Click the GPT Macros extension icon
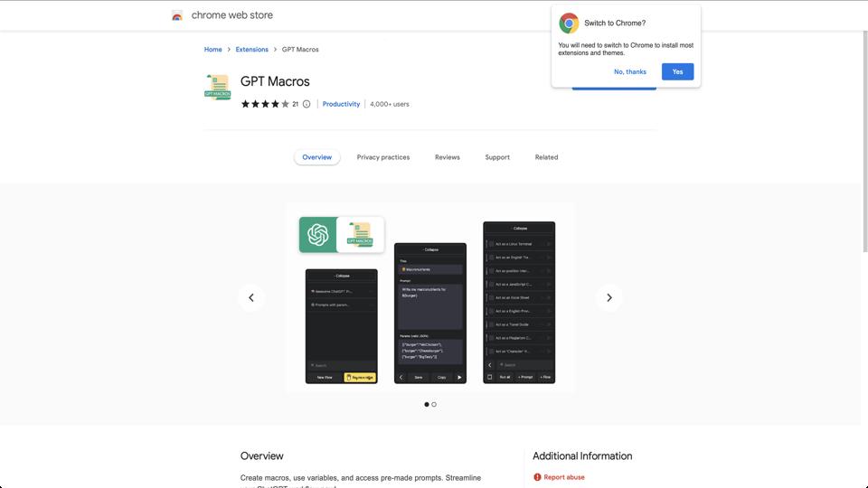The image size is (868, 488). click(218, 87)
